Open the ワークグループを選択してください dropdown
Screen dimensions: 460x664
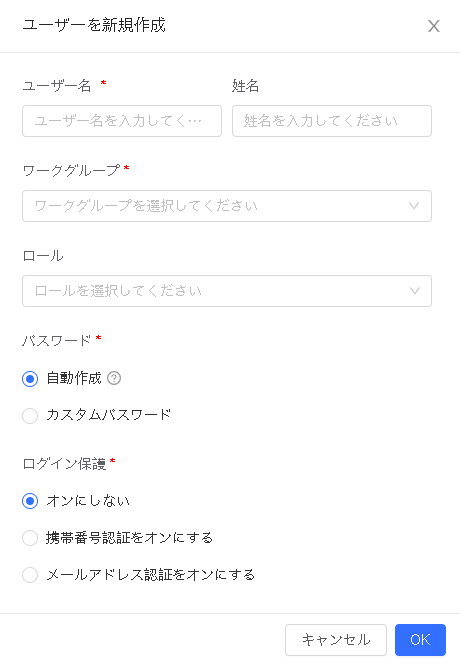point(227,206)
